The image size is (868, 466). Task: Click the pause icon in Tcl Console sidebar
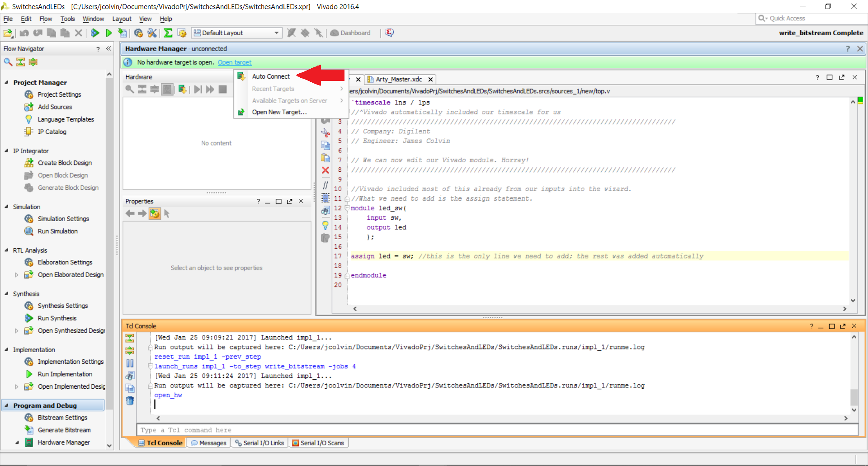click(x=130, y=363)
